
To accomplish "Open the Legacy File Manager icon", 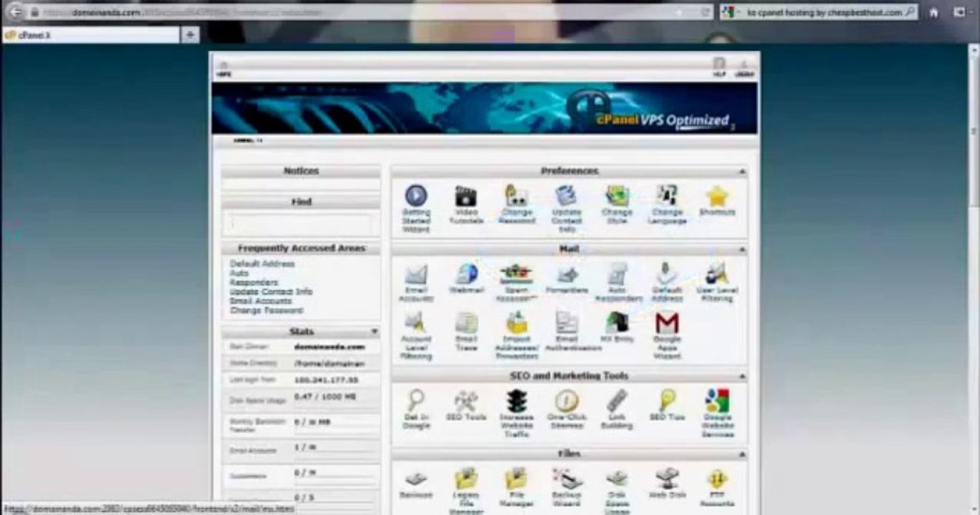I will point(466,478).
